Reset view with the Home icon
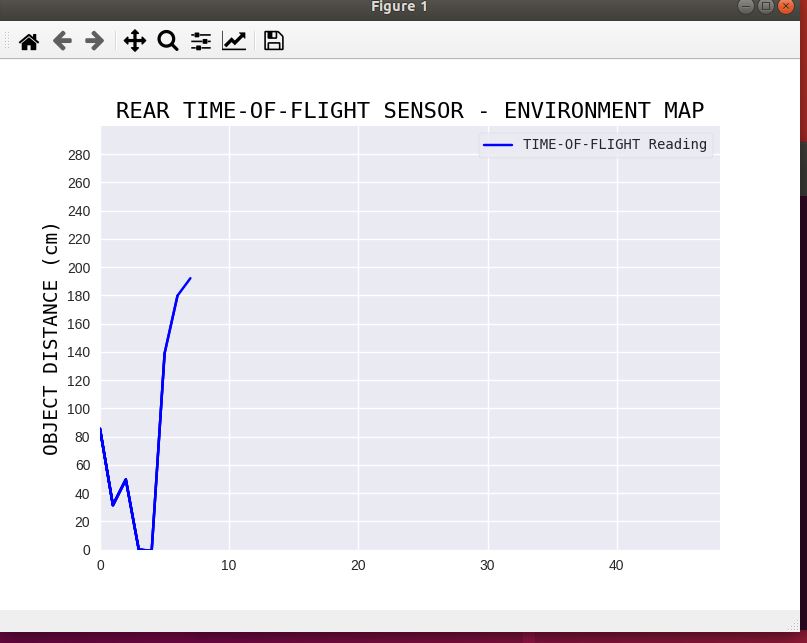The image size is (807, 643). tap(29, 41)
